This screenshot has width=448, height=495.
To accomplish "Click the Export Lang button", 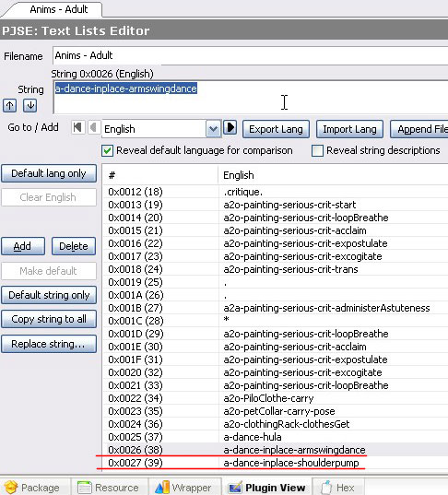I will pos(276,129).
